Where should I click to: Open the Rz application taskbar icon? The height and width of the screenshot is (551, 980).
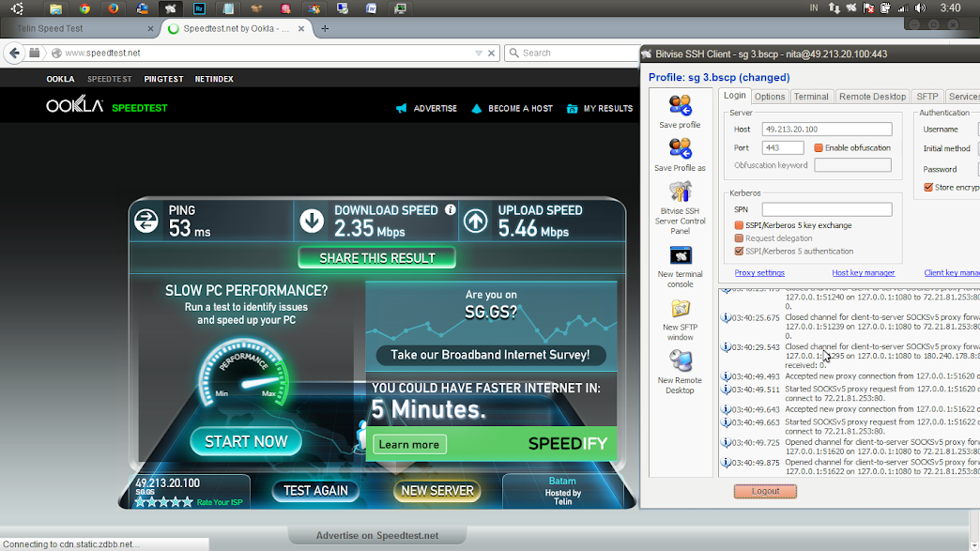pyautogui.click(x=199, y=8)
